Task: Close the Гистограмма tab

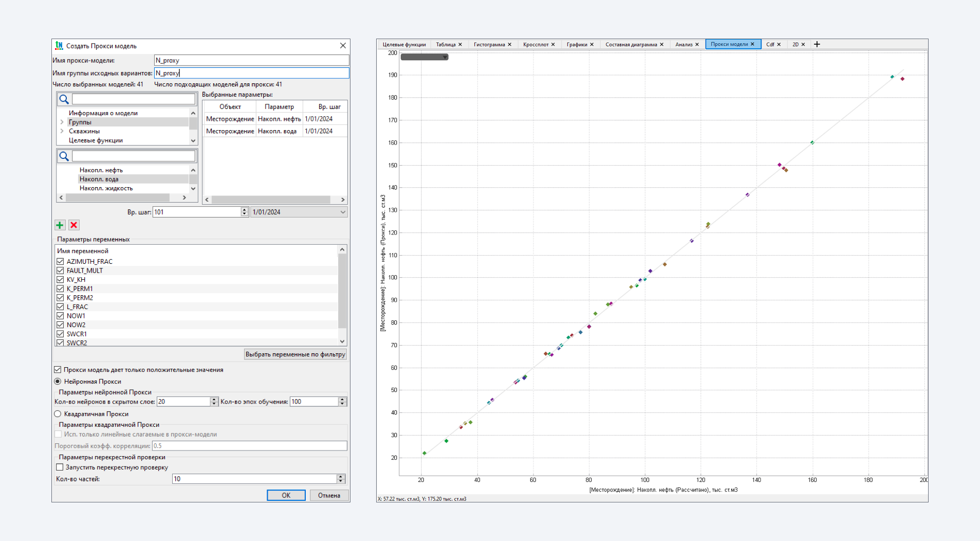Action: tap(509, 44)
